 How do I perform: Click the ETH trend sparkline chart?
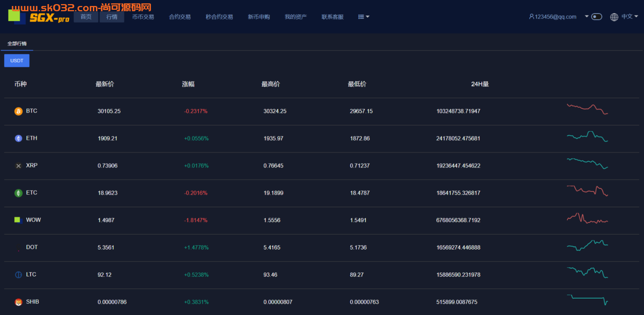pyautogui.click(x=587, y=136)
